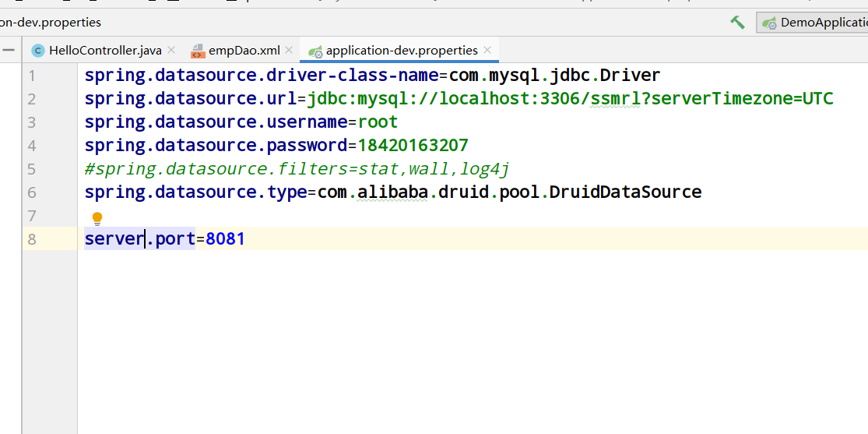Click the commented spring.datasource.filters line
Screen dimensions: 868x434
297,168
